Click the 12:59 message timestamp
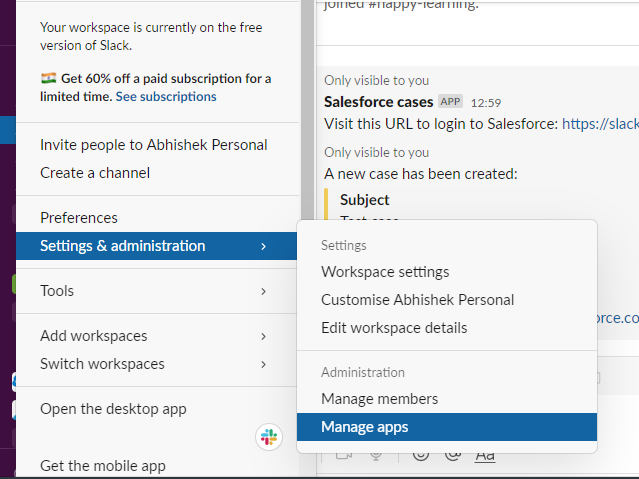This screenshot has height=479, width=639. click(x=486, y=103)
